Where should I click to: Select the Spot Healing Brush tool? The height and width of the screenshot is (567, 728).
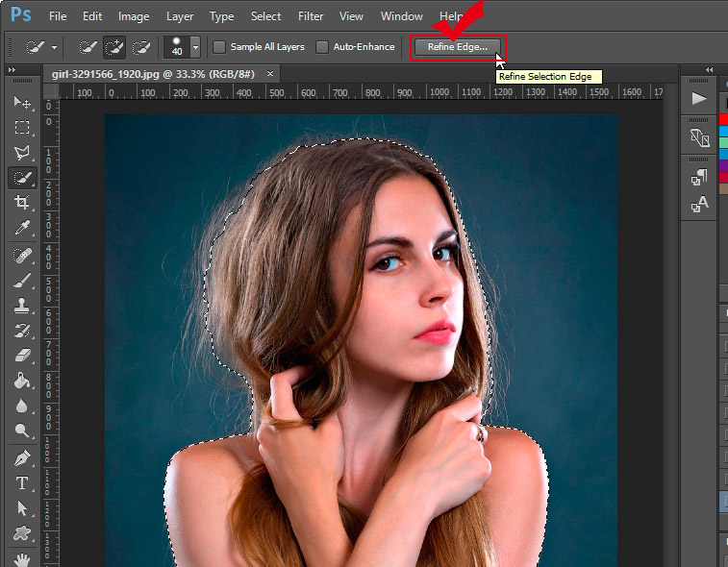(22, 256)
